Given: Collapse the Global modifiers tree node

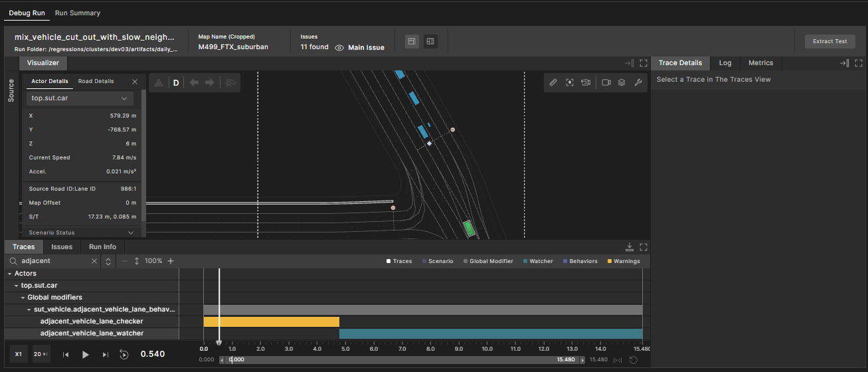Looking at the screenshot, I should coord(23,298).
